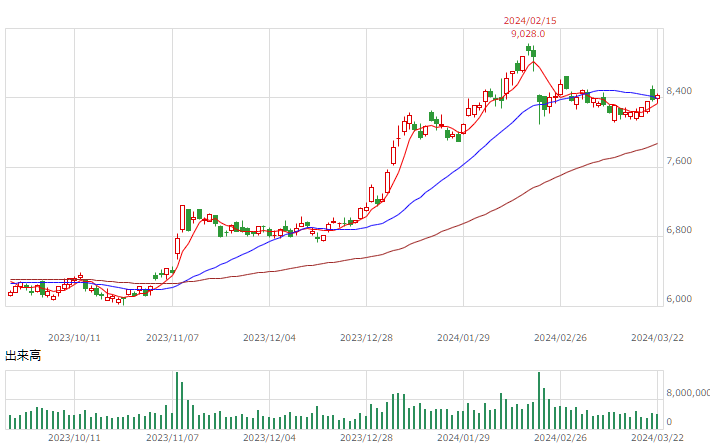Click the 6,000 price axis label

point(679,299)
